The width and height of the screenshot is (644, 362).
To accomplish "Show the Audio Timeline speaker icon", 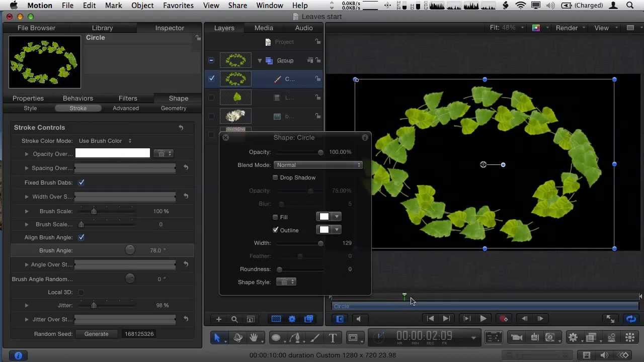I will point(604,355).
